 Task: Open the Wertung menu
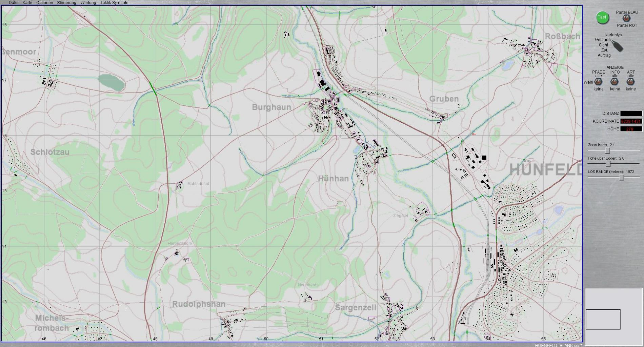tap(88, 3)
